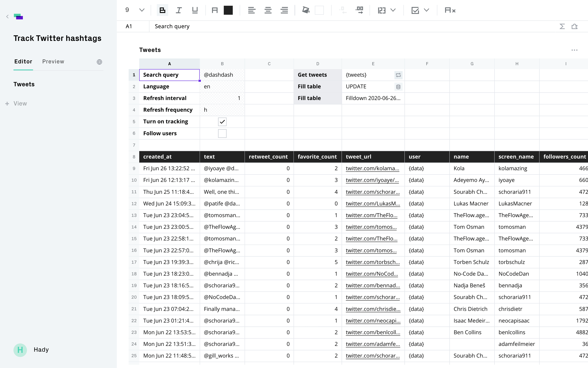Click the globe publish icon
Screen dimensions: 588x368
click(99, 62)
